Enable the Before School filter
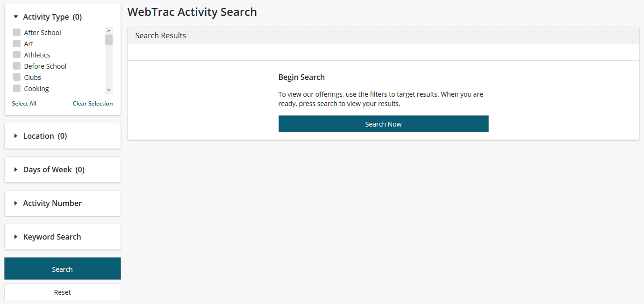Image resolution: width=644 pixels, height=304 pixels. pyautogui.click(x=17, y=66)
